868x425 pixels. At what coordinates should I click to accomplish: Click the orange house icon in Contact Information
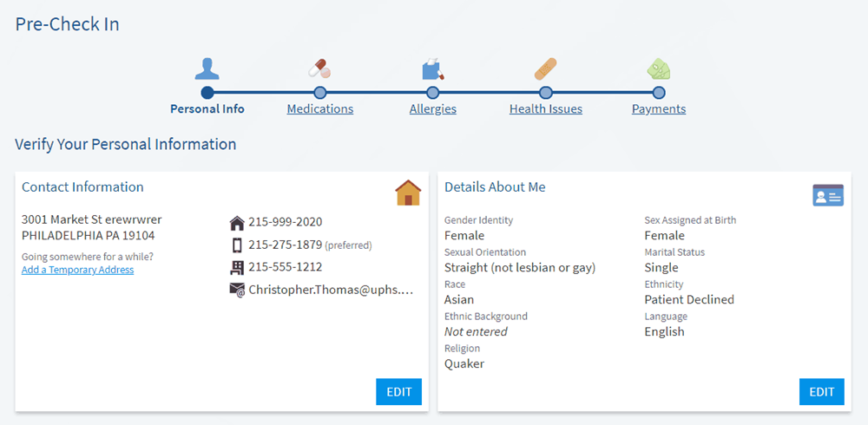(408, 193)
